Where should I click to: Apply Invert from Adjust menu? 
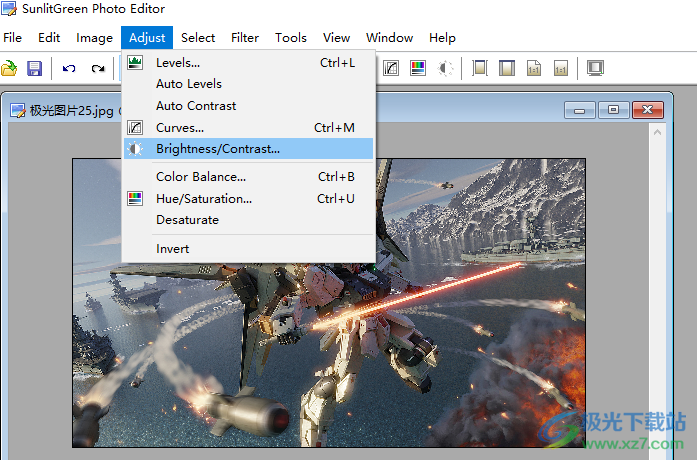pyautogui.click(x=248, y=249)
